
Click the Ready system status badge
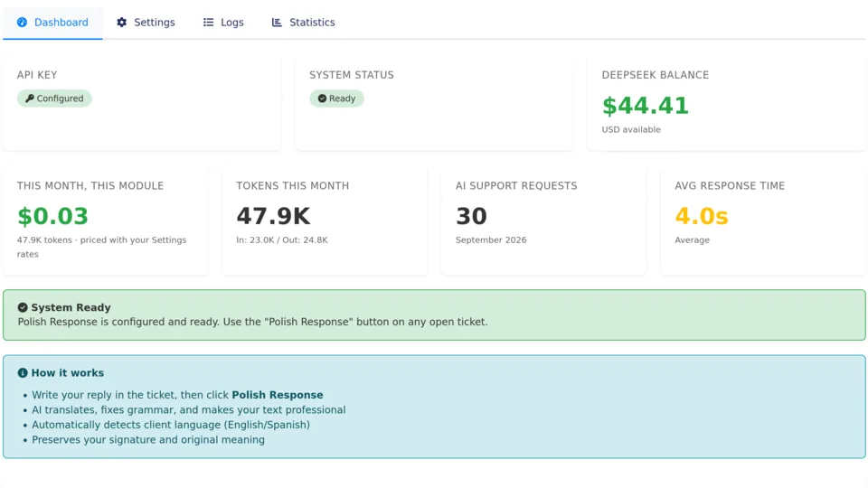(336, 99)
